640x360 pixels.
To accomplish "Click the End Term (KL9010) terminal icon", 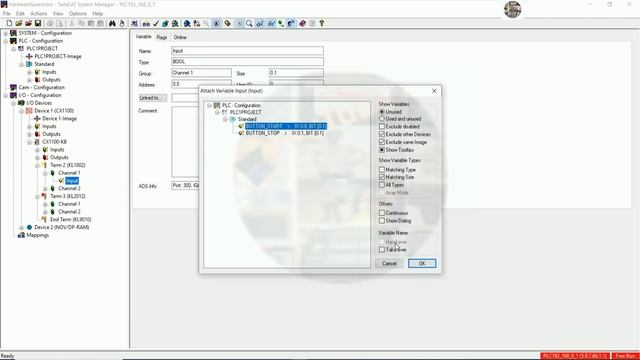I will click(44, 219).
